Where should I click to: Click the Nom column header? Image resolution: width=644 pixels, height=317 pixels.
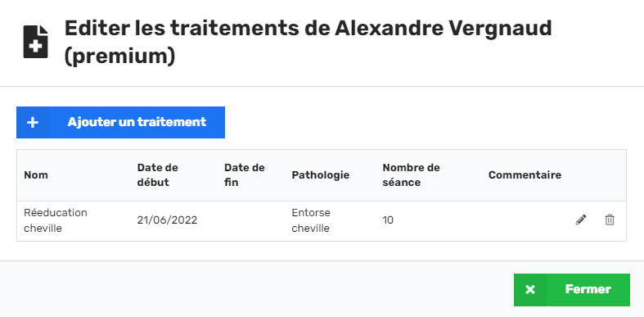(36, 175)
